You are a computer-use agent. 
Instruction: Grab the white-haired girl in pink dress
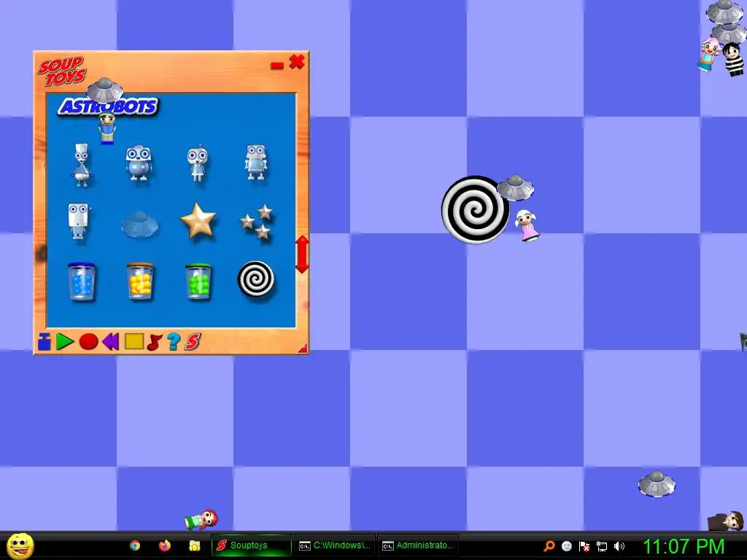[527, 226]
